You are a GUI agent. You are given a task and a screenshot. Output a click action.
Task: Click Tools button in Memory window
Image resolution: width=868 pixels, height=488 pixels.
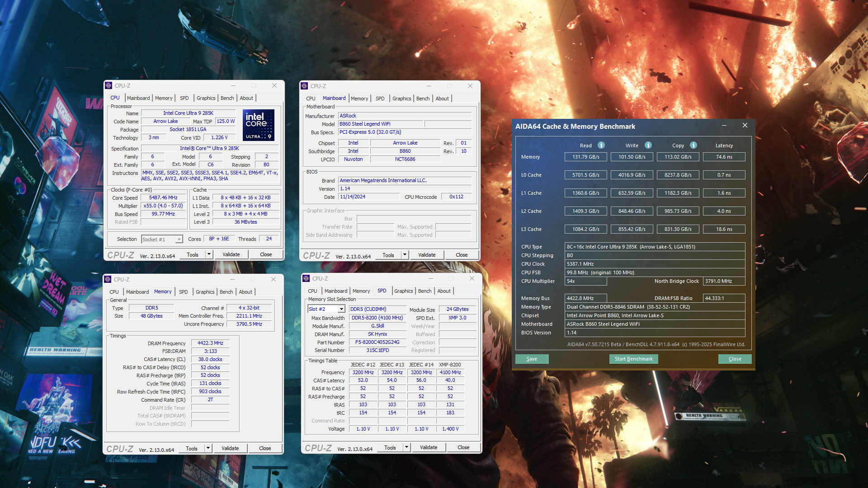(192, 448)
